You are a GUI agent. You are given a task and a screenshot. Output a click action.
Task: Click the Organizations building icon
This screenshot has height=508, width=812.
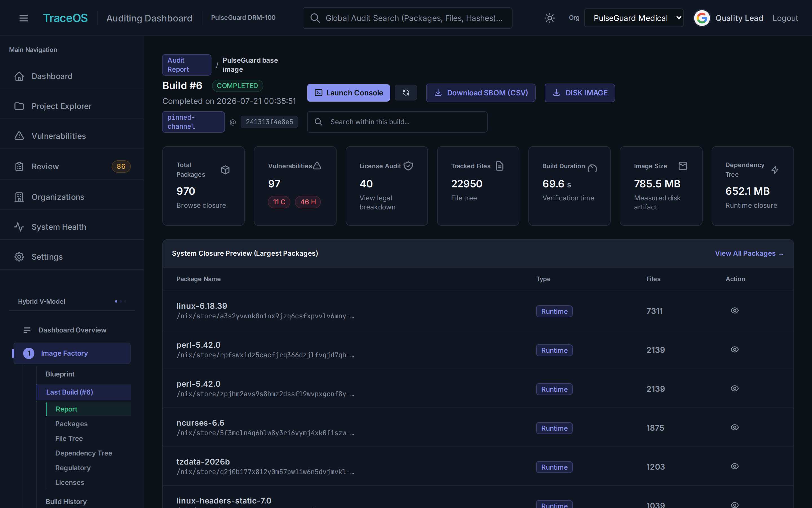19,197
